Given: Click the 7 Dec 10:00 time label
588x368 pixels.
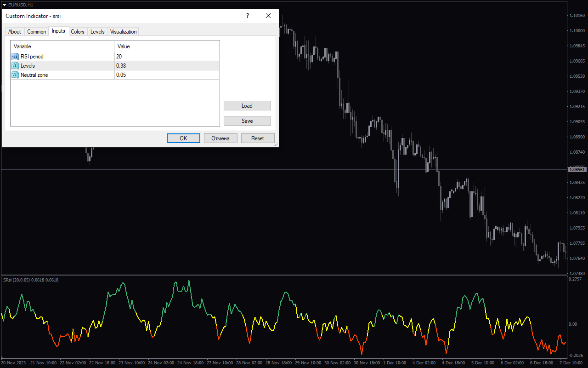Looking at the screenshot, I should tap(571, 363).
